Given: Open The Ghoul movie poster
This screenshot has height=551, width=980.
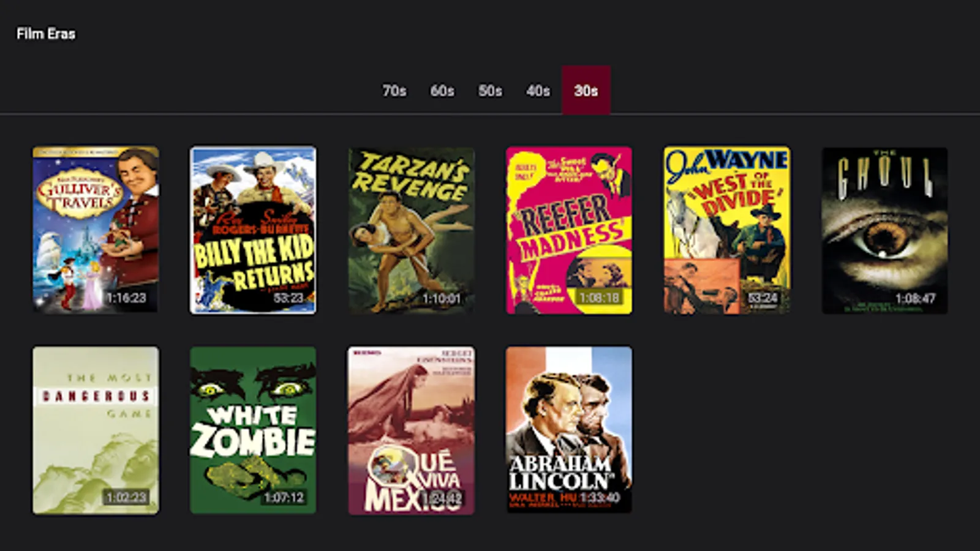Looking at the screenshot, I should coord(884,230).
